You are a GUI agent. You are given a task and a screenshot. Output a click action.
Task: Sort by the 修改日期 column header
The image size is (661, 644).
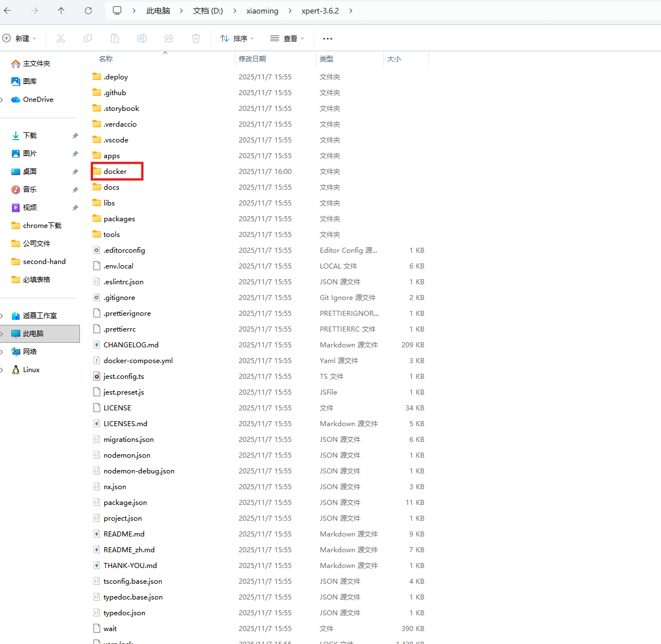point(252,59)
